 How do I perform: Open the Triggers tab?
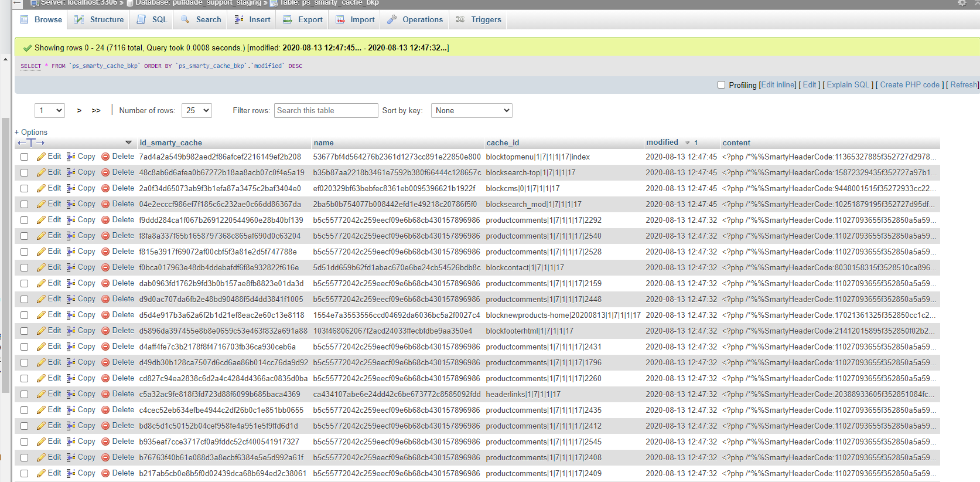click(479, 19)
